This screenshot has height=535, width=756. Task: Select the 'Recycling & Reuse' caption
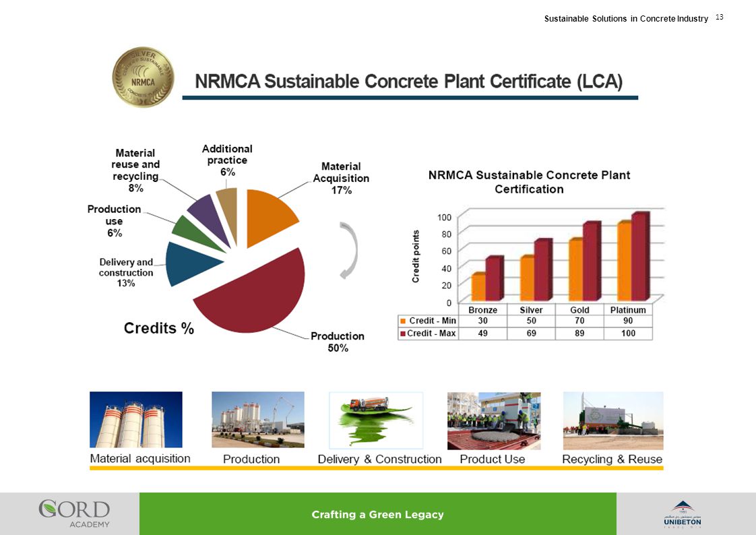pos(612,460)
